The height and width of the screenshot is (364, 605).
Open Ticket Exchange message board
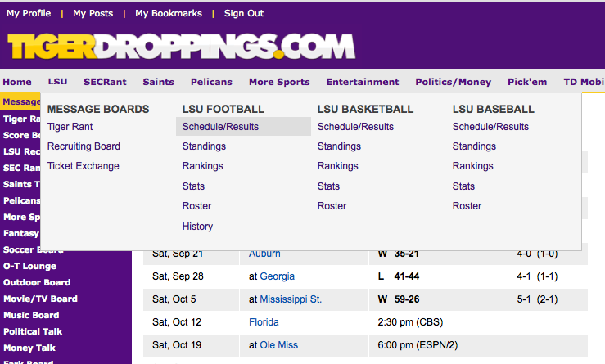pos(84,166)
